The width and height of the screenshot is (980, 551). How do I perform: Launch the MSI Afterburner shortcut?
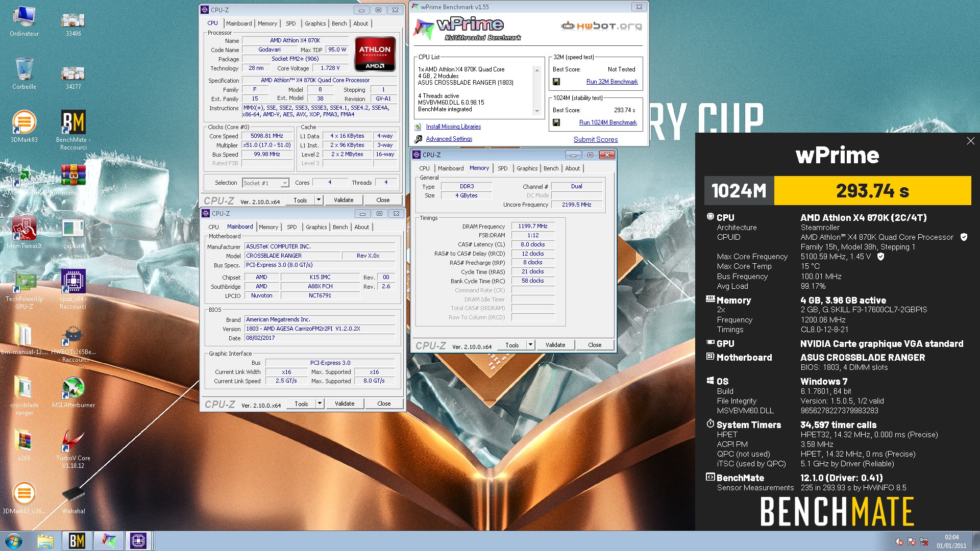click(x=73, y=392)
